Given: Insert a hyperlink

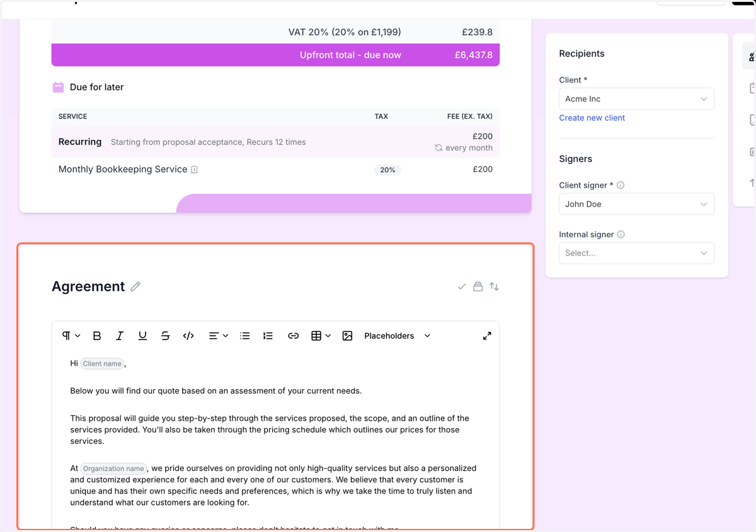Looking at the screenshot, I should point(293,336).
